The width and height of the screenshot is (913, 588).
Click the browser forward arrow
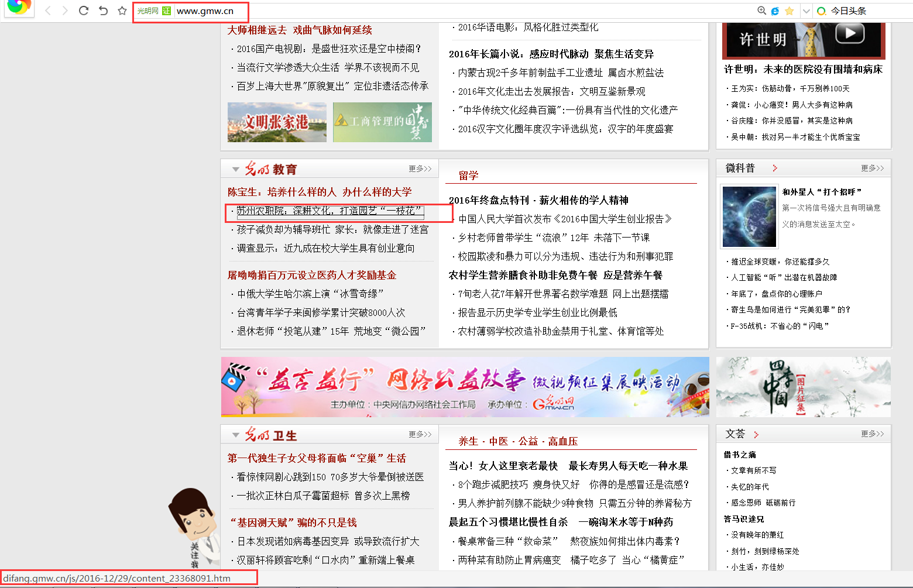65,11
